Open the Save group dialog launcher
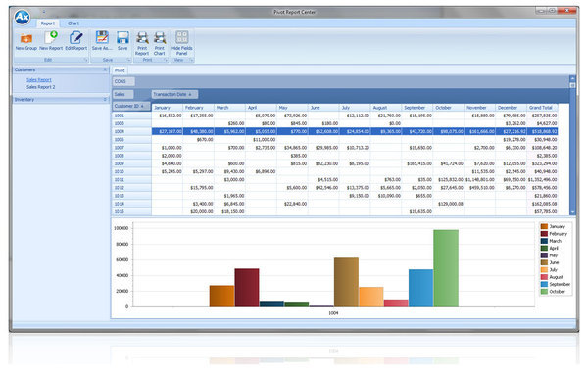Image resolution: width=588 pixels, height=370 pixels. pos(128,60)
